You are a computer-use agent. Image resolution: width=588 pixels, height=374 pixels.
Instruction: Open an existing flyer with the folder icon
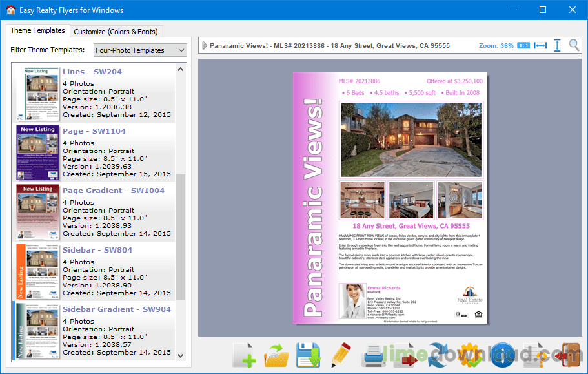point(277,355)
